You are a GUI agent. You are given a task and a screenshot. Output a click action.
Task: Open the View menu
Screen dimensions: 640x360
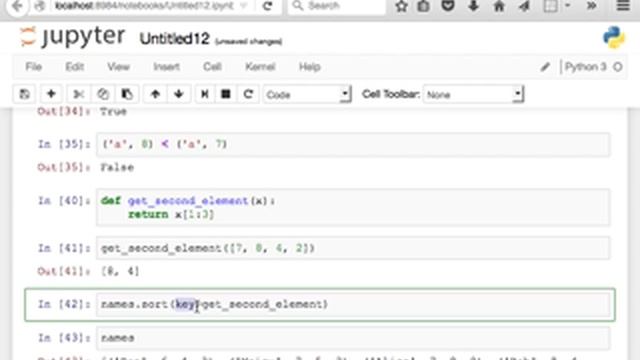coord(118,67)
